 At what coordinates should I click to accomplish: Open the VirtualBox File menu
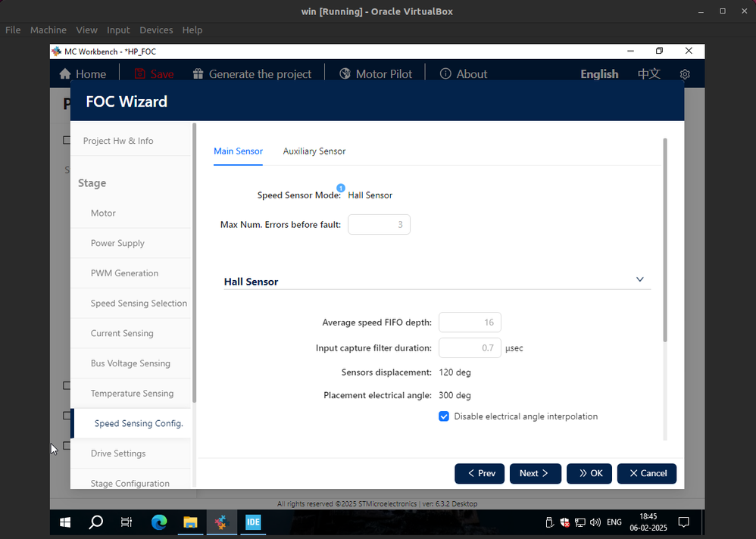(13, 30)
